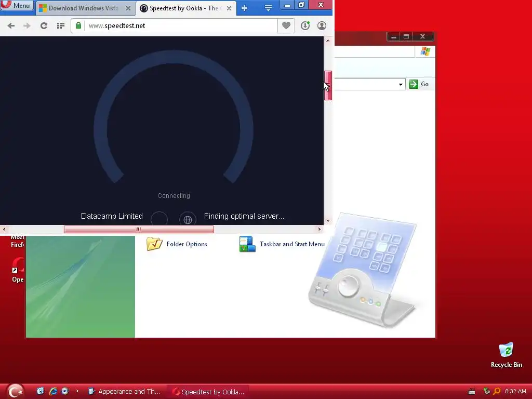Click the keyboard icon in system tray
This screenshot has width=532, height=399.
pos(472,392)
